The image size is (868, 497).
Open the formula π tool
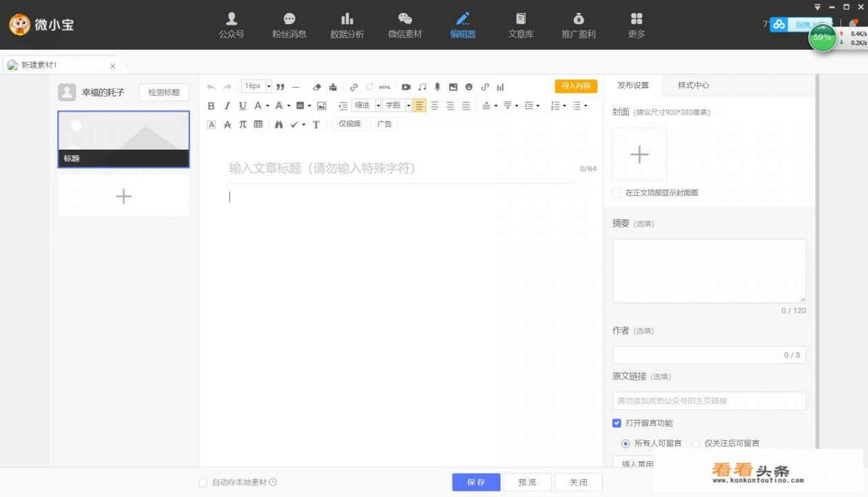pos(242,124)
